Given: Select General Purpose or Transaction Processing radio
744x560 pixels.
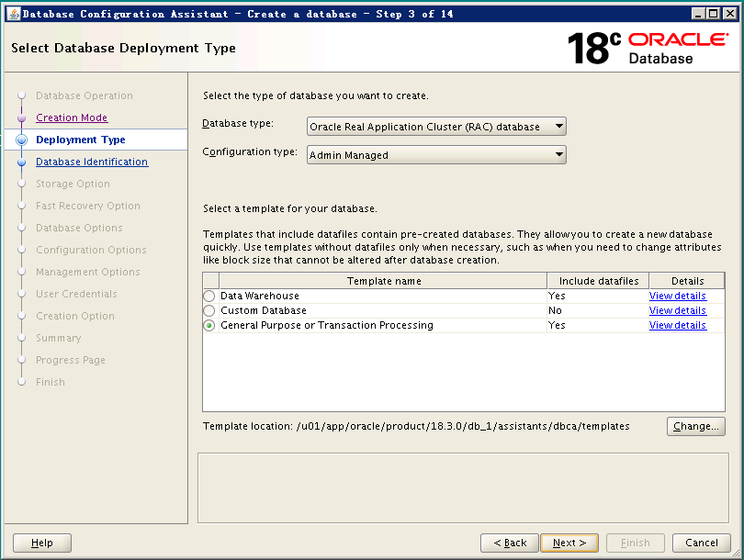Looking at the screenshot, I should (x=209, y=325).
